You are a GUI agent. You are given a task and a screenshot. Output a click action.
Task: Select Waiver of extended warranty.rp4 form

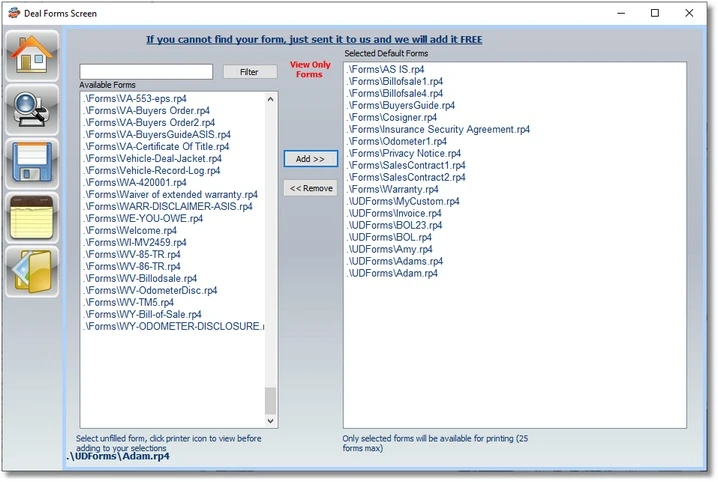[x=170, y=195]
